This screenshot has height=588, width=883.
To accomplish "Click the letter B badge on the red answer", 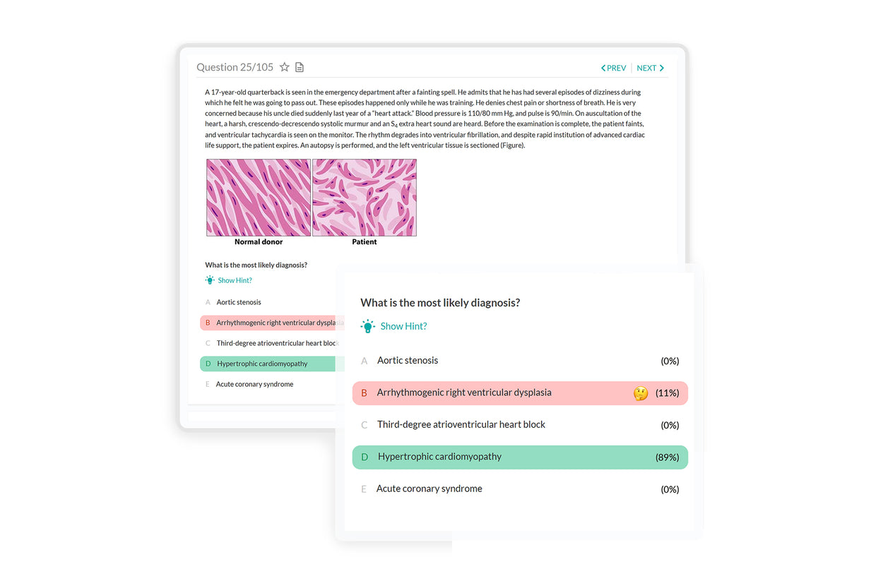I will (364, 393).
